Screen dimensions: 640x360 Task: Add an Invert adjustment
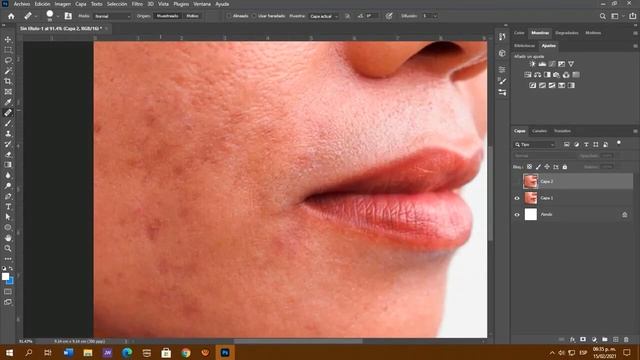533,85
